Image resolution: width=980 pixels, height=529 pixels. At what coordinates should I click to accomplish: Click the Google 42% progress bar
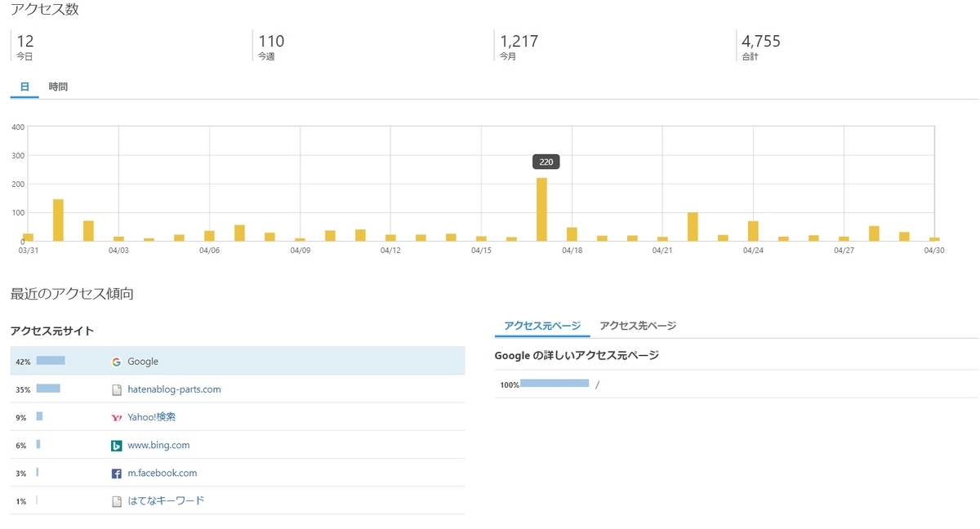pyautogui.click(x=51, y=361)
